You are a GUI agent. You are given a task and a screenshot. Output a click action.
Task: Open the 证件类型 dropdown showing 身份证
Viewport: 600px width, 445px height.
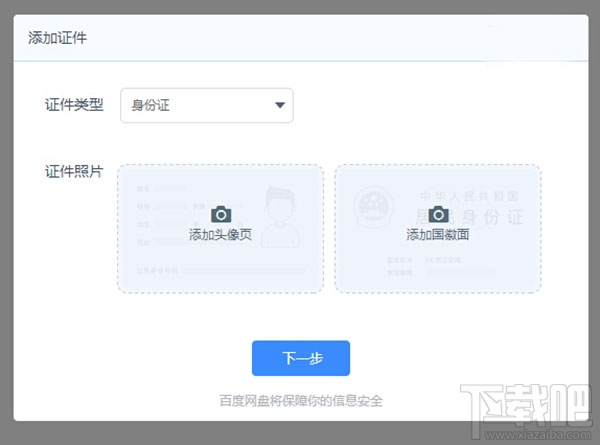(x=207, y=106)
